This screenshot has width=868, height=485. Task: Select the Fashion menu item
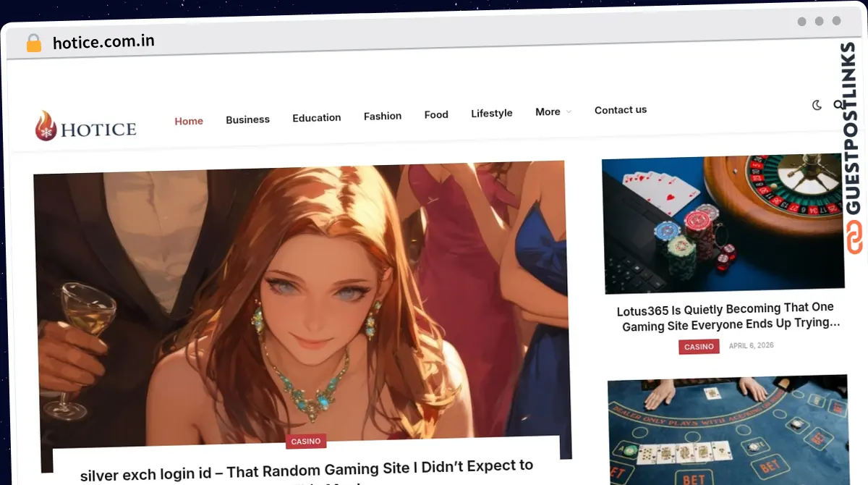tap(383, 116)
